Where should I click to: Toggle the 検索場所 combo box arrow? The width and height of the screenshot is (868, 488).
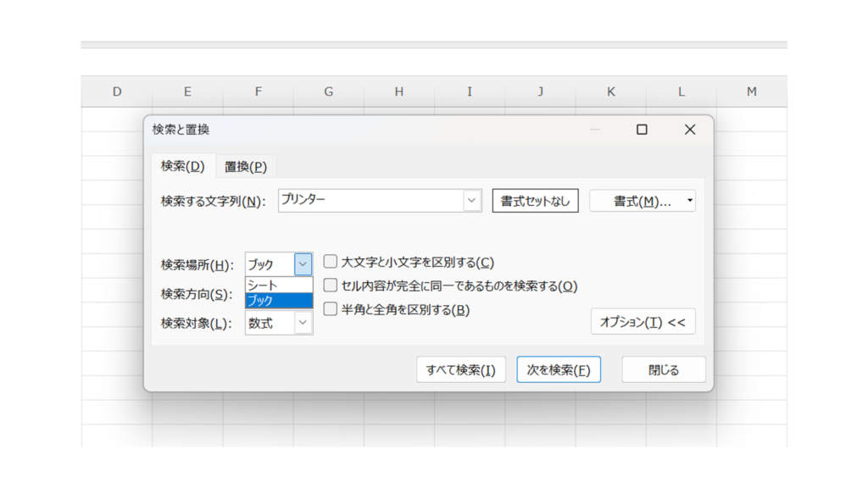pyautogui.click(x=303, y=264)
